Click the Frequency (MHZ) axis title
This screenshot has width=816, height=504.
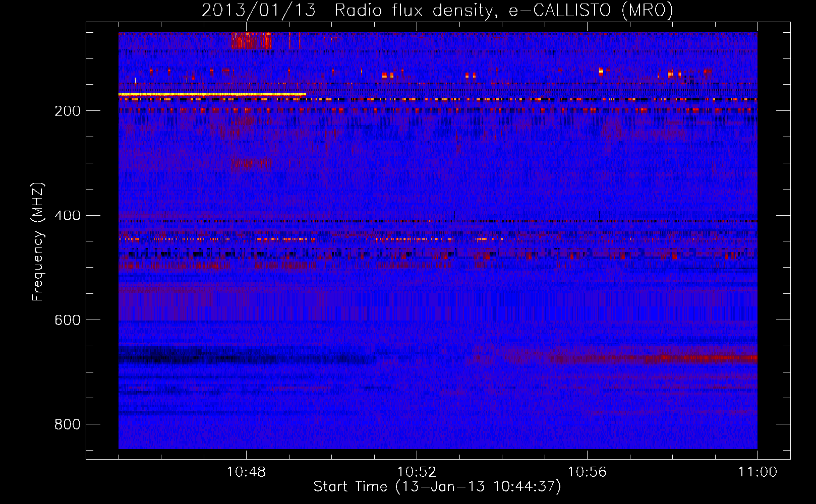(38, 242)
